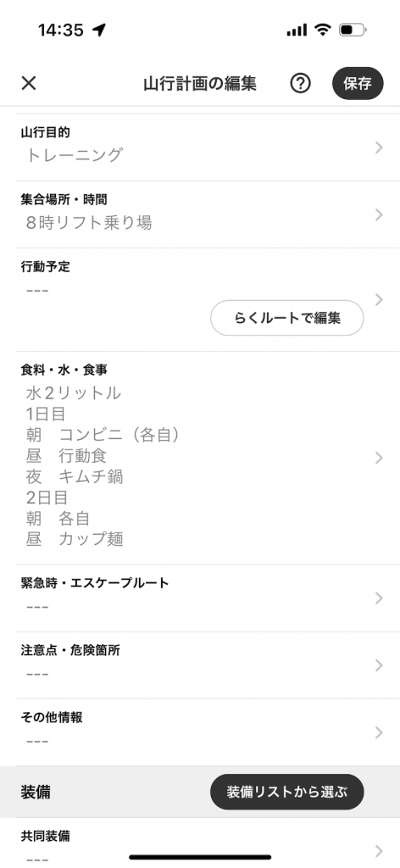Expand 緊急時・エスケープルート chevron
Image resolution: width=400 pixels, height=868 pixels.
379,598
